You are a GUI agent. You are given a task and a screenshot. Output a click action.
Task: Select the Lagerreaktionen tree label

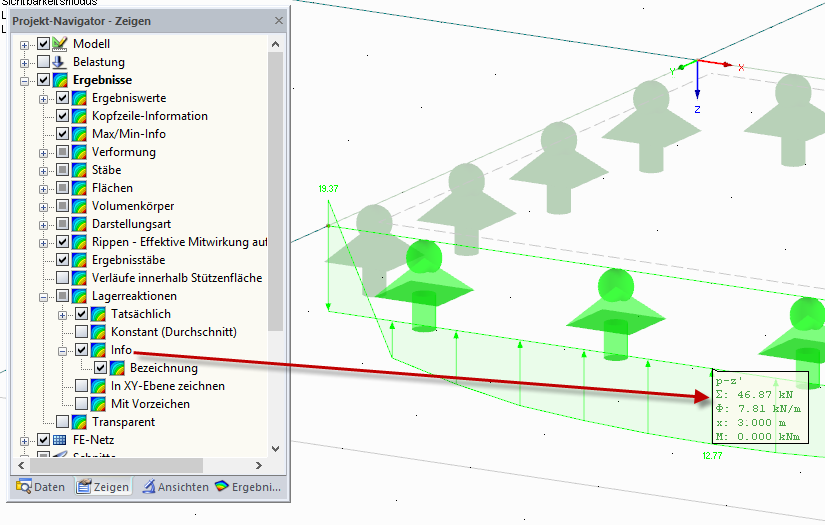(134, 296)
